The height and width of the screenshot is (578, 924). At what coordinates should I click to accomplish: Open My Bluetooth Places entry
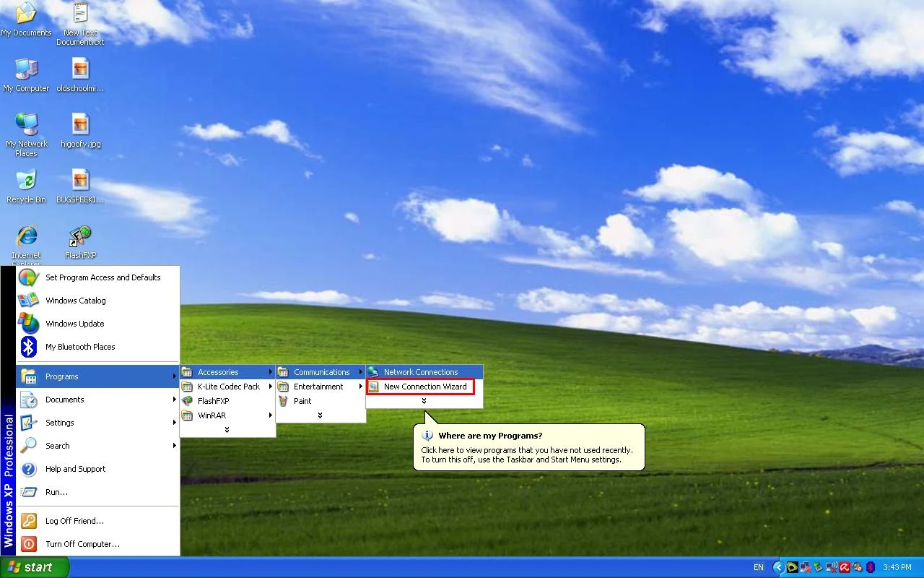[97, 347]
